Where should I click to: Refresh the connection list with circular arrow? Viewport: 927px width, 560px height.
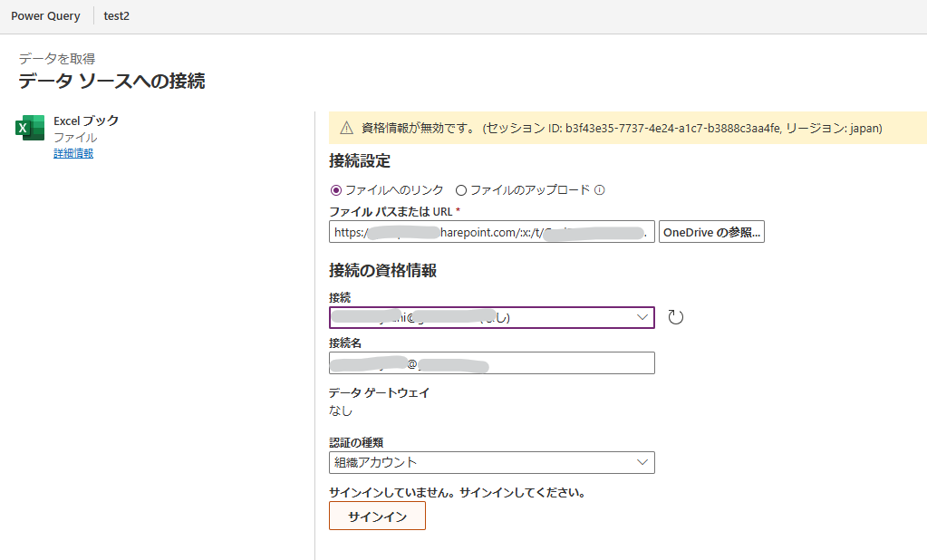pos(675,317)
